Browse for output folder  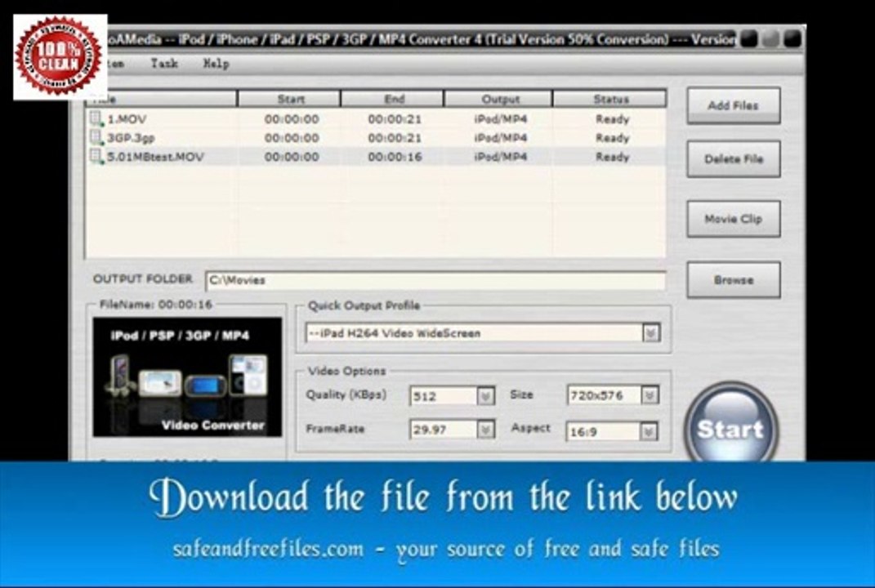point(733,280)
